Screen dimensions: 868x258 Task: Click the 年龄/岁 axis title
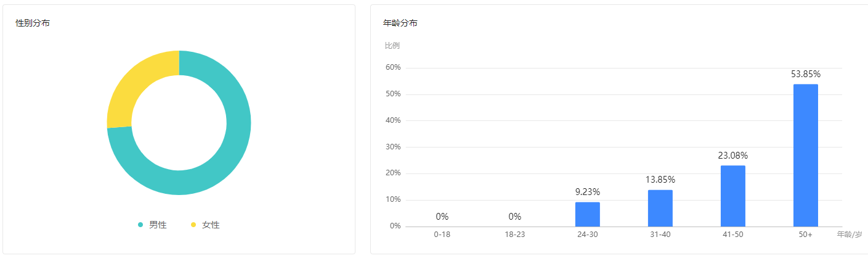pyautogui.click(x=849, y=235)
